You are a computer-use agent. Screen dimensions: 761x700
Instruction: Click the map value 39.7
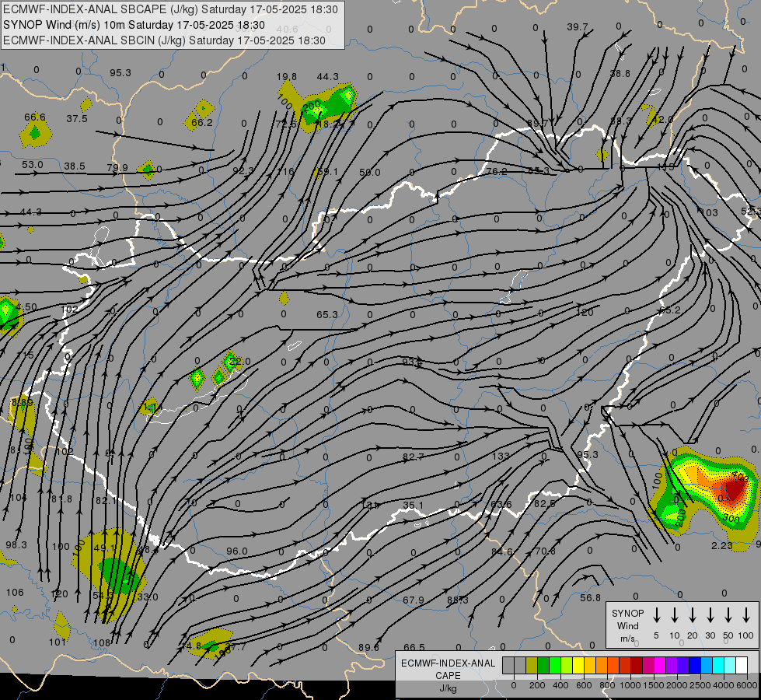point(577,27)
